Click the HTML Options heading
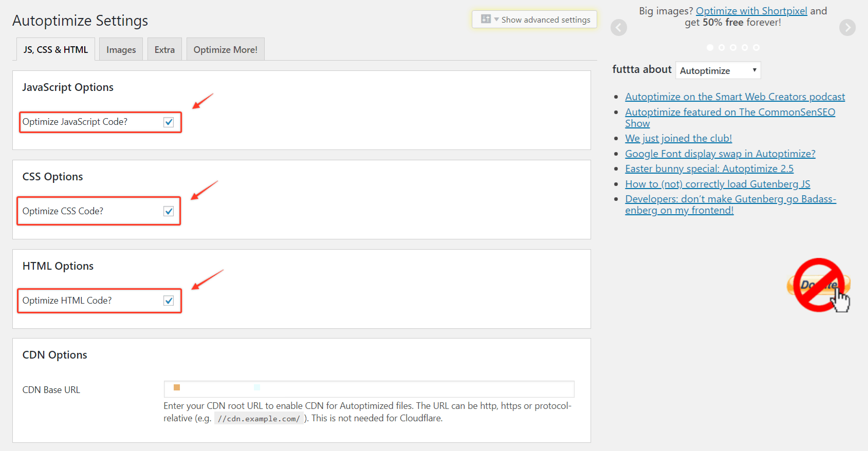Image resolution: width=868 pixels, height=451 pixels. coord(58,266)
